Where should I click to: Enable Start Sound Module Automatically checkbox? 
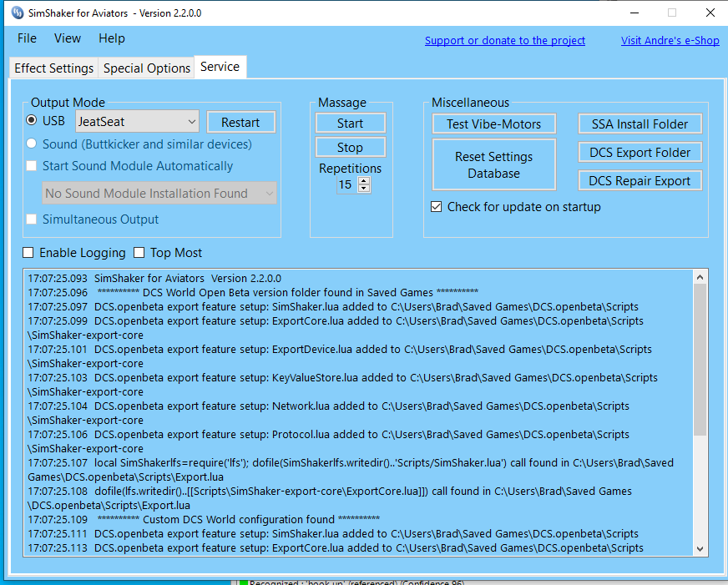coord(32,165)
